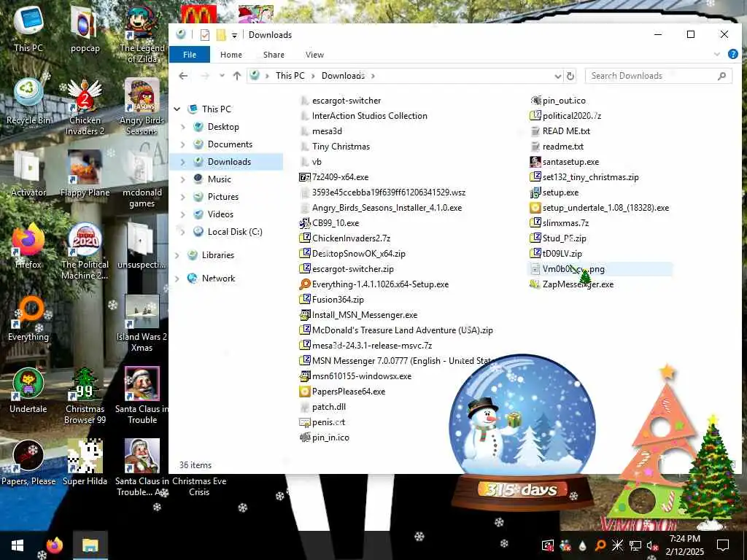Expand the Documents tree node

pyautogui.click(x=183, y=144)
